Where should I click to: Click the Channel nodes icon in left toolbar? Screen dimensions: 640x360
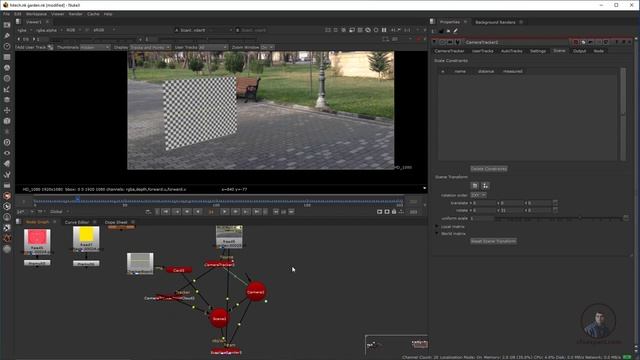pos(7,57)
